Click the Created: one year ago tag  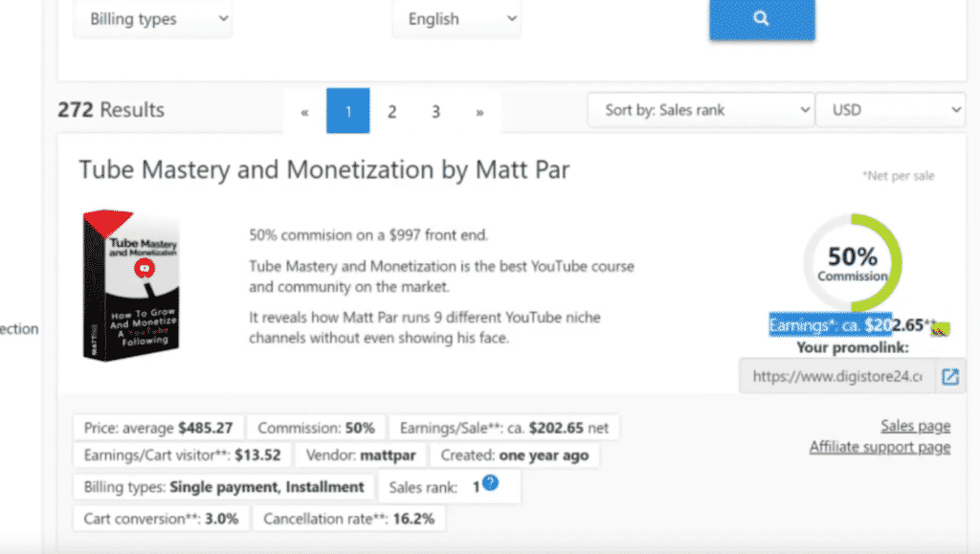(514, 455)
